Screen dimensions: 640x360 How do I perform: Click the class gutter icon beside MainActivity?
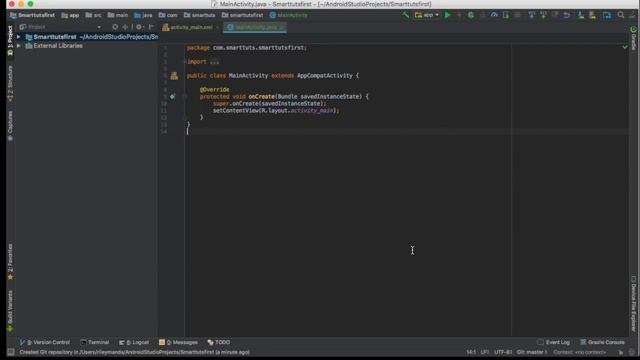point(174,76)
